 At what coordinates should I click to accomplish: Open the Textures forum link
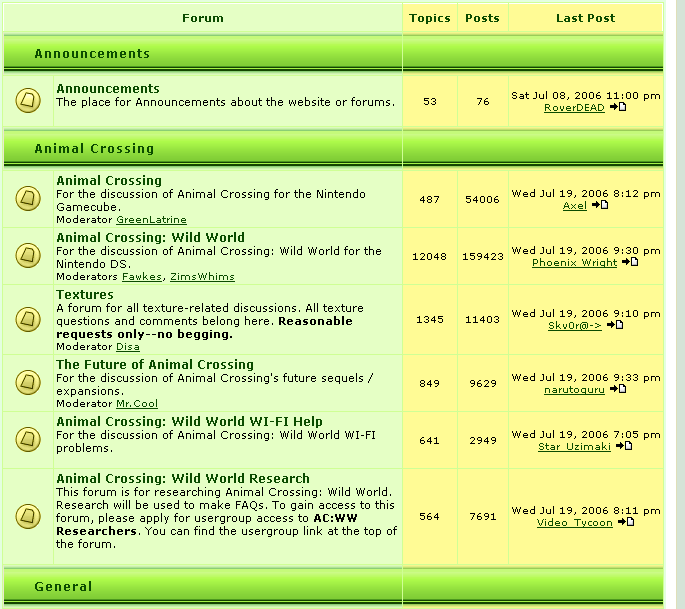click(x=85, y=294)
